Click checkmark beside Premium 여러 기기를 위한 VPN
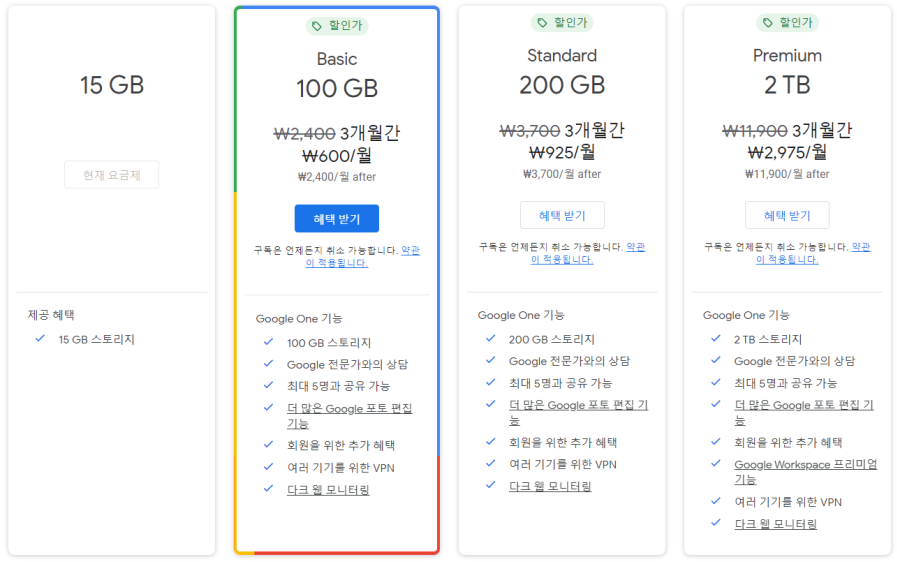Image resolution: width=897 pixels, height=562 pixels. pyautogui.click(x=716, y=501)
